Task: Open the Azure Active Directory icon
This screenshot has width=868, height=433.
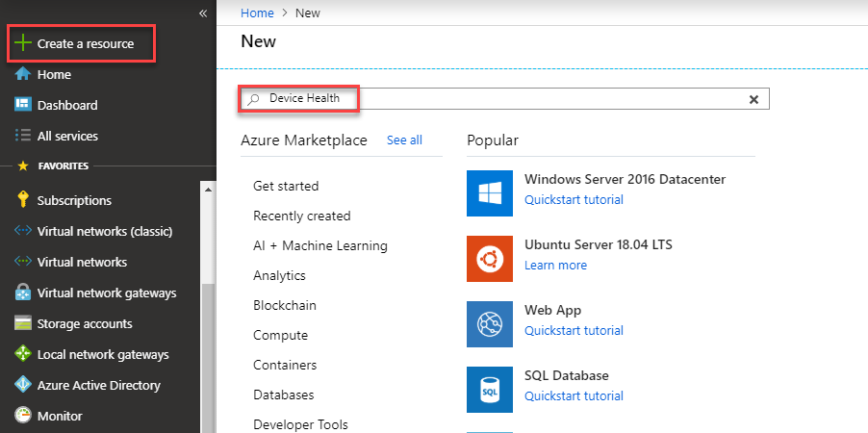Action: [23, 385]
